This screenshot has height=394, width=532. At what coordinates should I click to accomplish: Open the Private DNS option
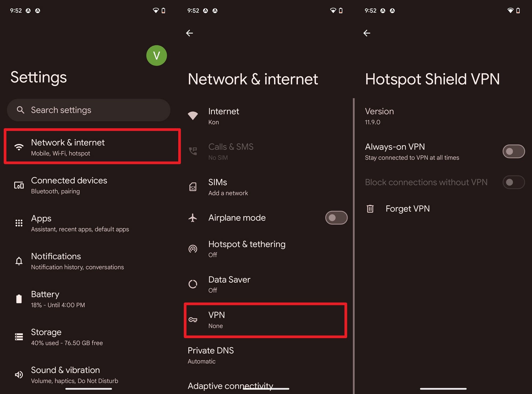210,355
